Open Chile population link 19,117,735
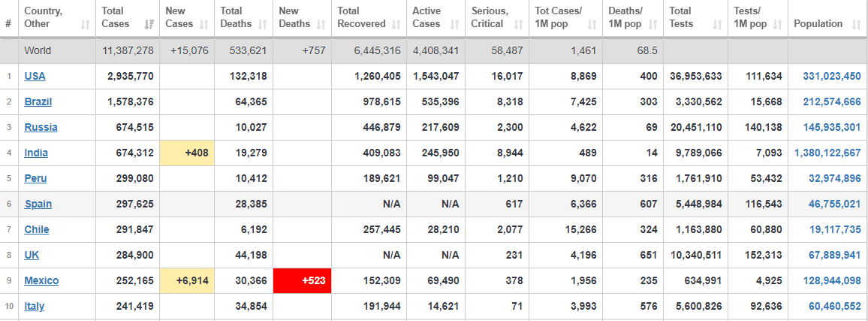Viewport: 868px width, 321px height. coord(834,229)
